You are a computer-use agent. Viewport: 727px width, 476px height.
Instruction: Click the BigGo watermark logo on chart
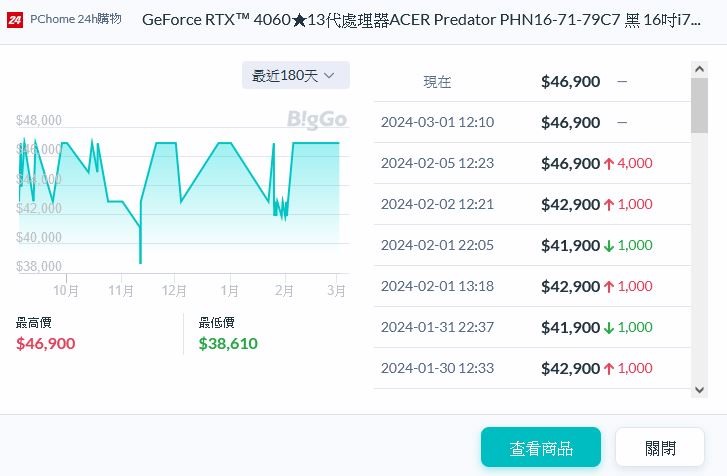tap(317, 120)
